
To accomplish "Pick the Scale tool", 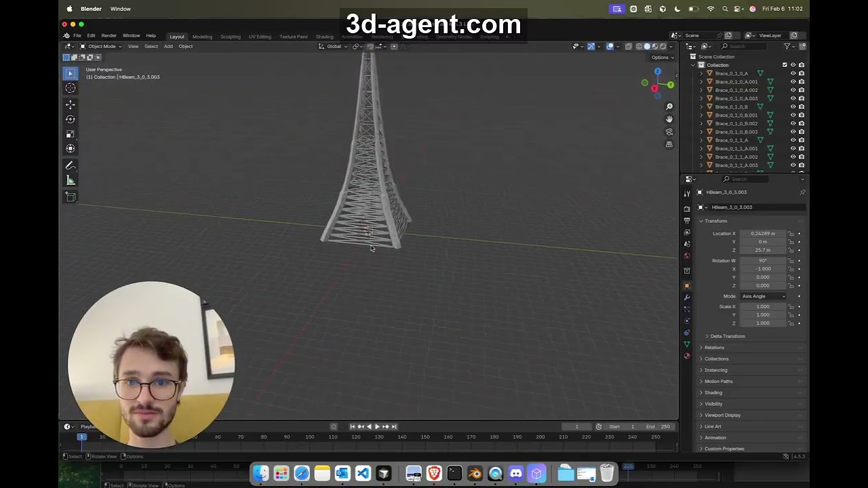I will (x=71, y=134).
